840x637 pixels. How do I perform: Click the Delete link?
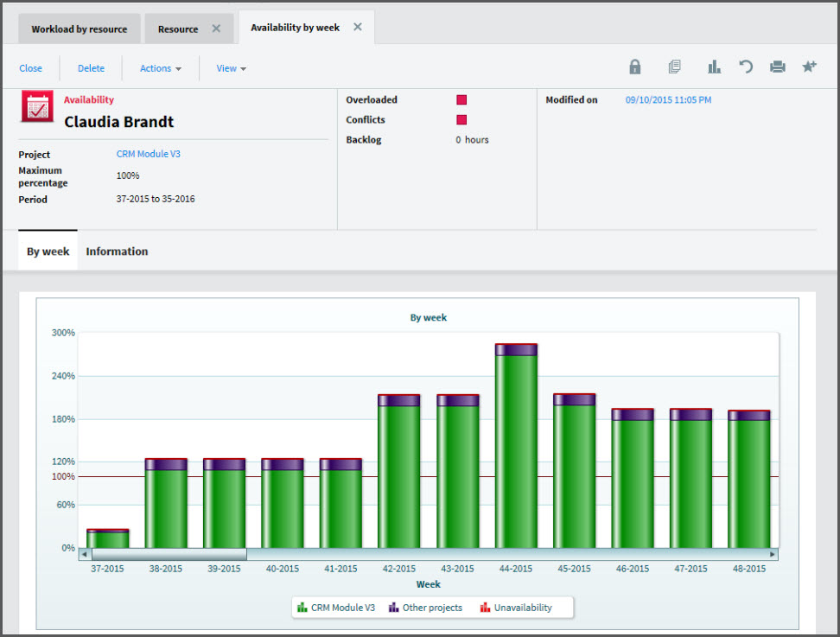[91, 68]
